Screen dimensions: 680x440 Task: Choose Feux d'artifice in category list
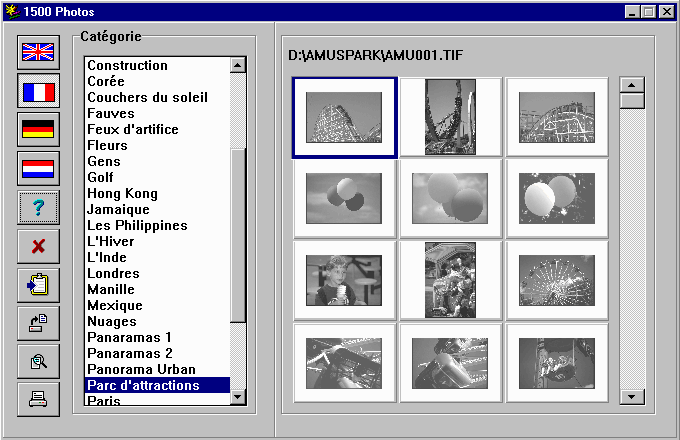tap(133, 129)
